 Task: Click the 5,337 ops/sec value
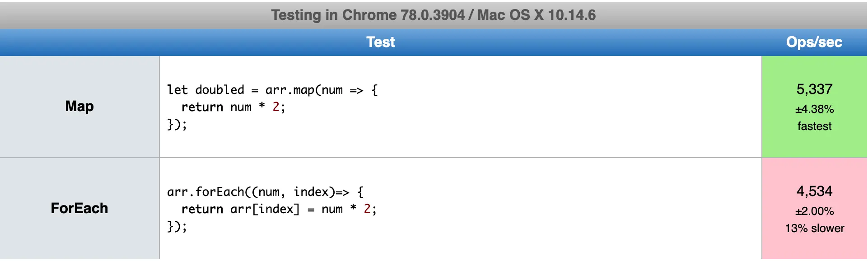click(814, 89)
